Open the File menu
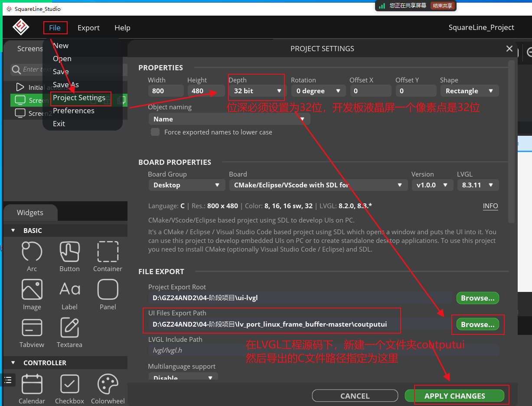This screenshot has height=406, width=532. (x=55, y=27)
